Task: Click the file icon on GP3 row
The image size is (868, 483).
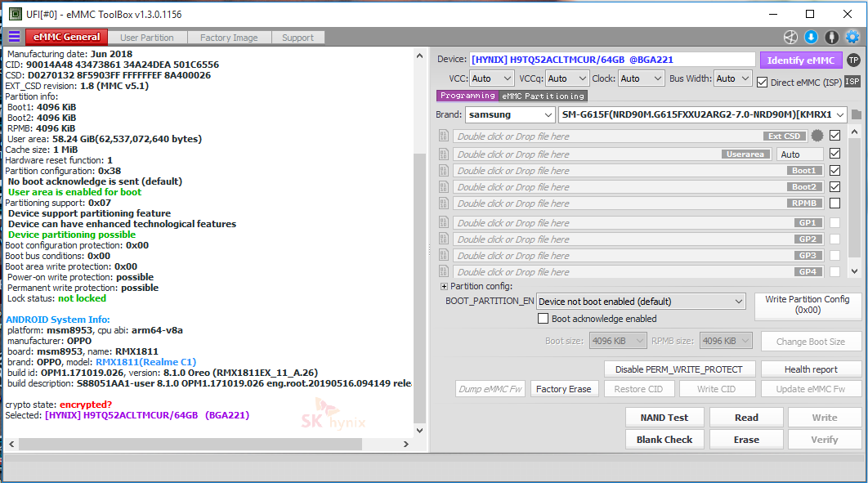Action: [444, 255]
